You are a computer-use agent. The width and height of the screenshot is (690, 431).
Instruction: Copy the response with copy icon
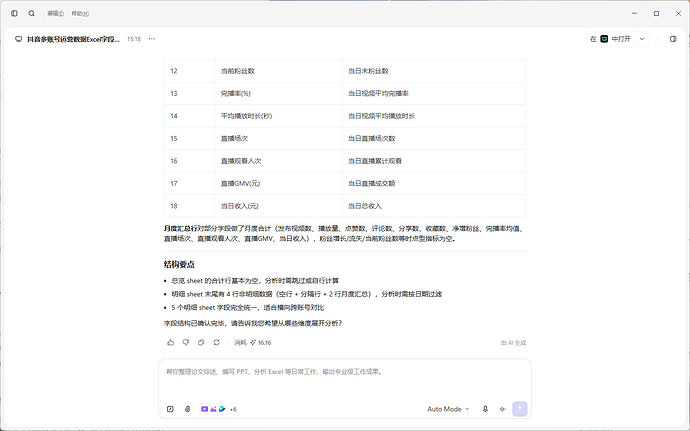(201, 343)
